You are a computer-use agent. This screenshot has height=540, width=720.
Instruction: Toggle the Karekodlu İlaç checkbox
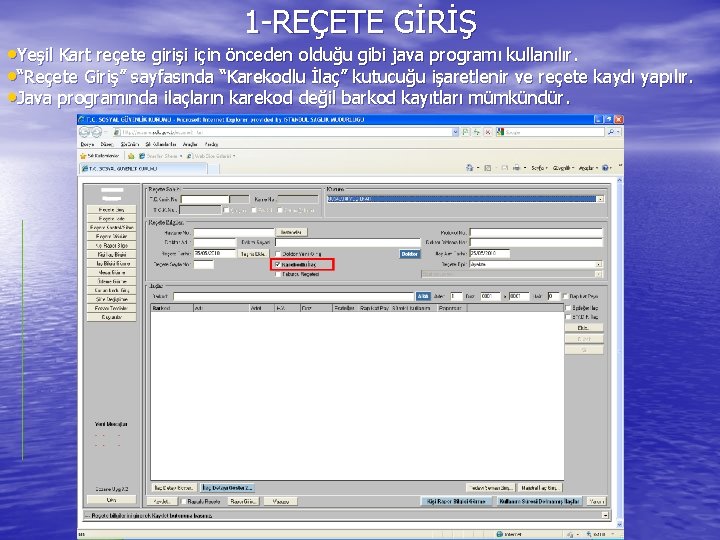277,265
